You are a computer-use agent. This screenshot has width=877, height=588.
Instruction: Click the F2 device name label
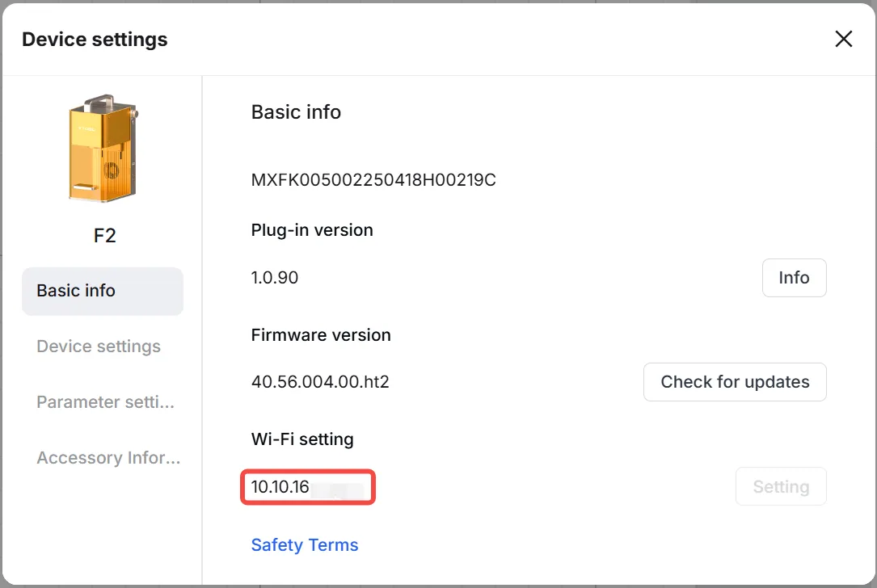pos(104,236)
